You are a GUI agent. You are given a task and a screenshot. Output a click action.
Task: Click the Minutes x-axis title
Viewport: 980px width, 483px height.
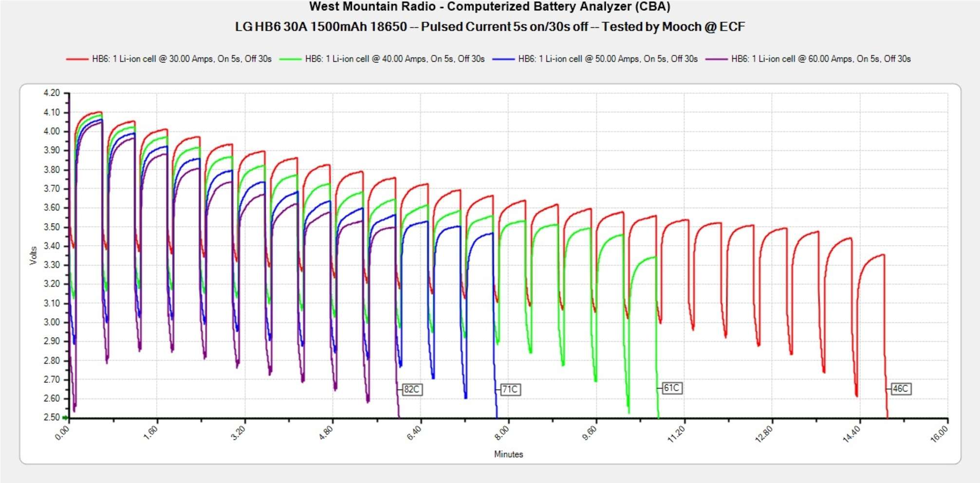(508, 454)
